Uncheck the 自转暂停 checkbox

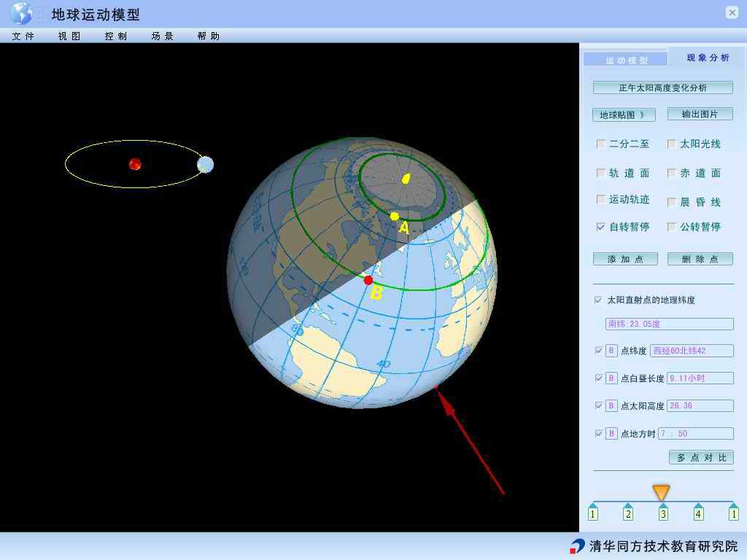point(600,227)
